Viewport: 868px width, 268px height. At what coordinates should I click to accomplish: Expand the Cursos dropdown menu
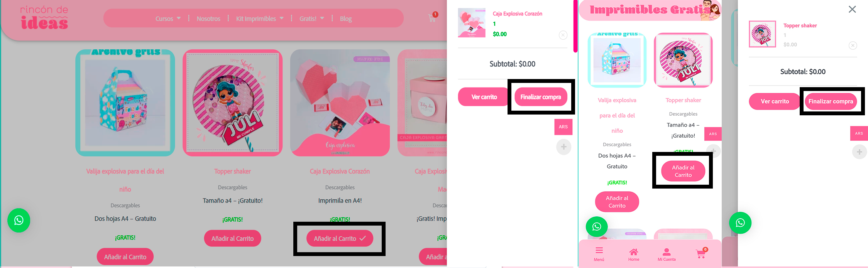coord(168,19)
